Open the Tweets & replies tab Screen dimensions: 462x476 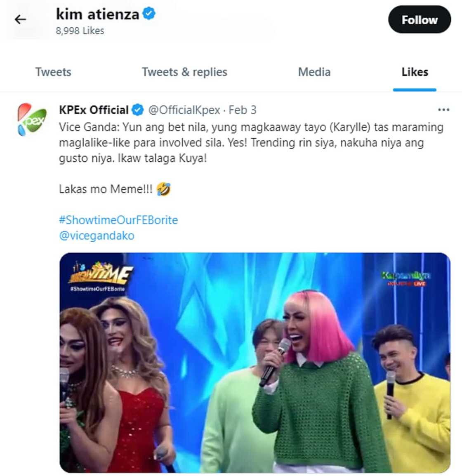(x=184, y=72)
